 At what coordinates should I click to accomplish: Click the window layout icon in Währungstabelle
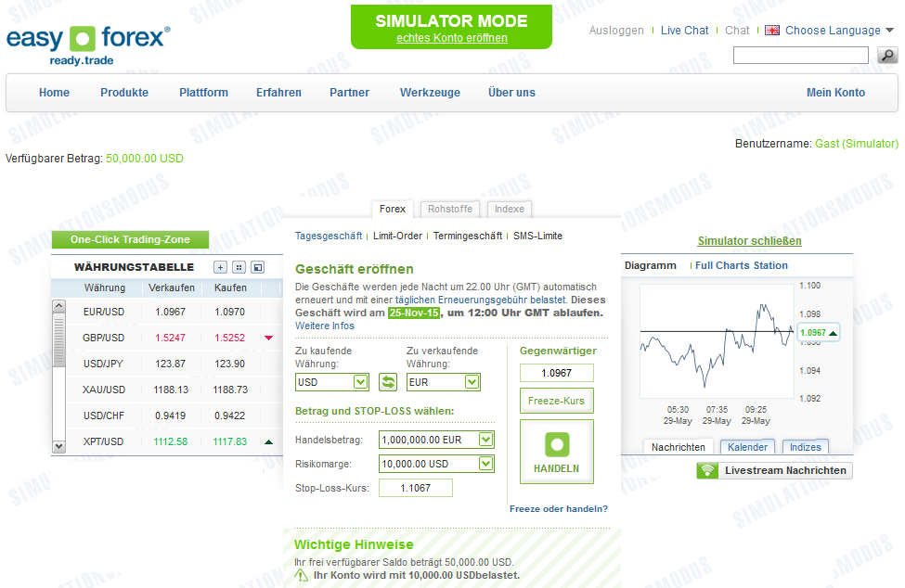click(258, 267)
